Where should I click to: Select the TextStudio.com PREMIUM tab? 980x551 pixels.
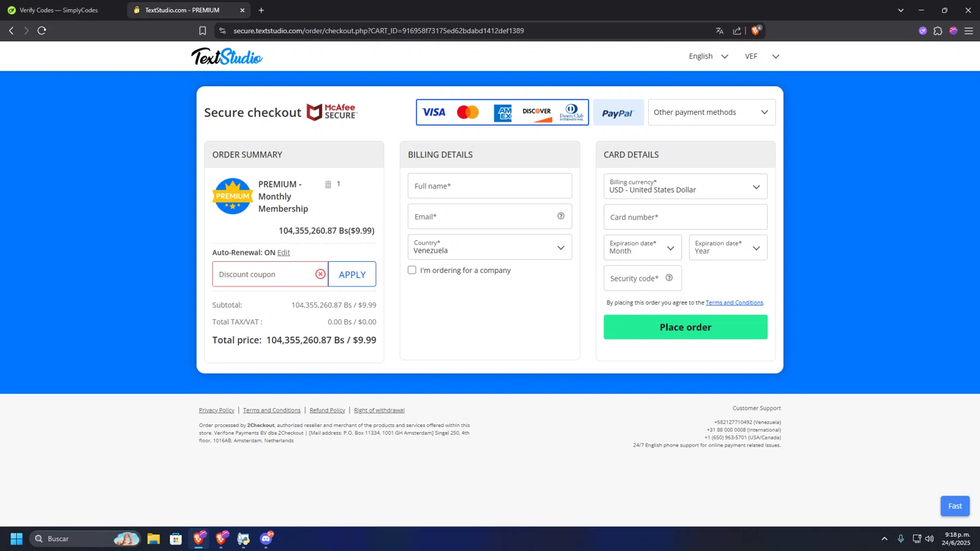coord(182,10)
